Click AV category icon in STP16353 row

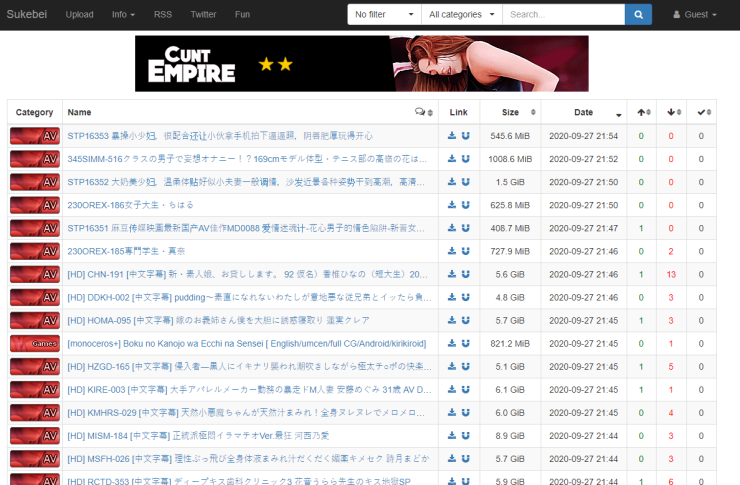[35, 136]
